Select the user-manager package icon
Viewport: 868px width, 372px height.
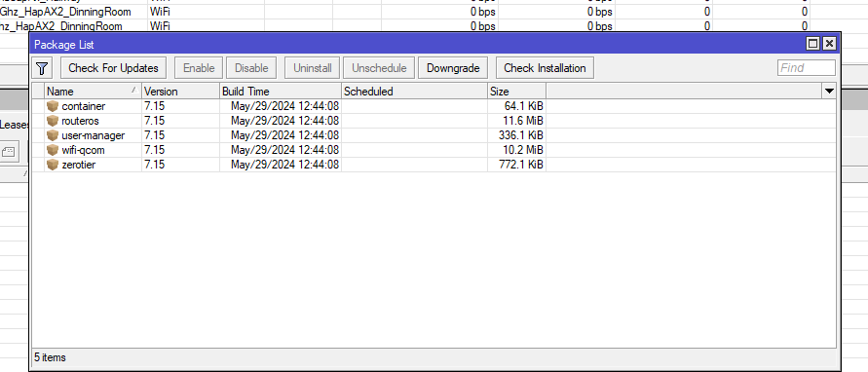(x=53, y=135)
